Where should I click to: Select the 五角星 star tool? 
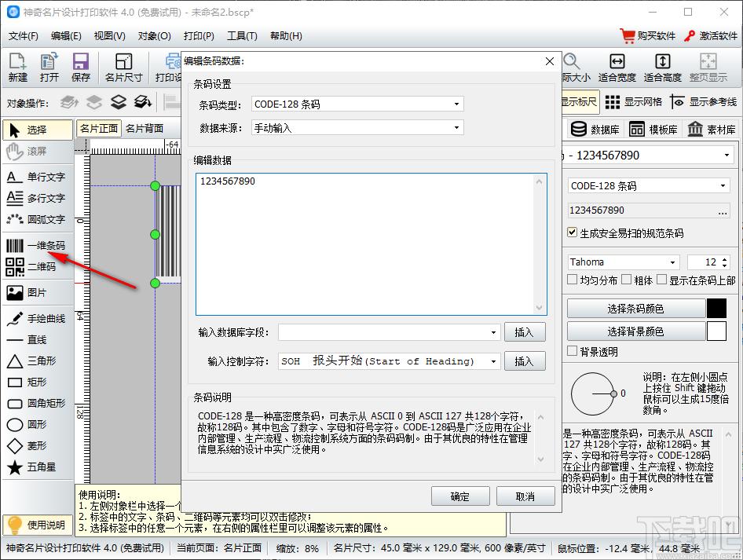(x=38, y=467)
